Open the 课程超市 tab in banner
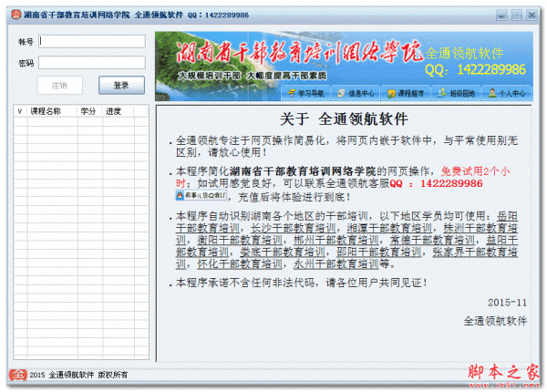The image size is (547, 392). coord(406,93)
